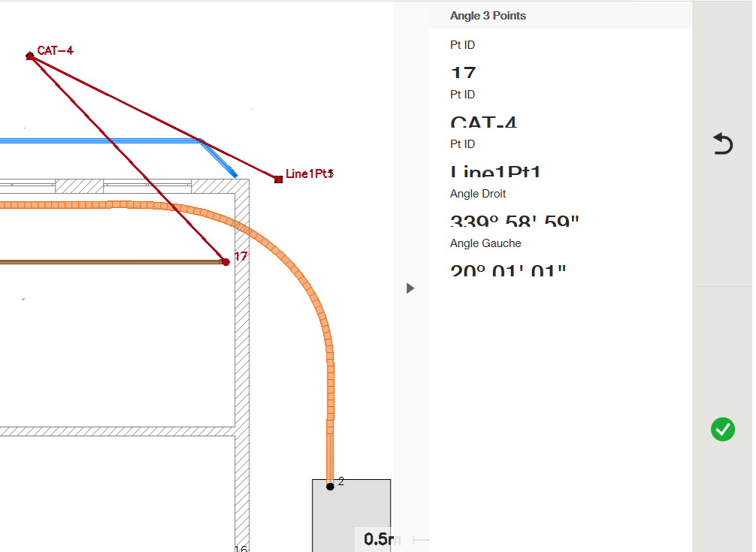Image resolution: width=756 pixels, height=552 pixels.
Task: Select the red point marker 17
Action: coord(225,261)
